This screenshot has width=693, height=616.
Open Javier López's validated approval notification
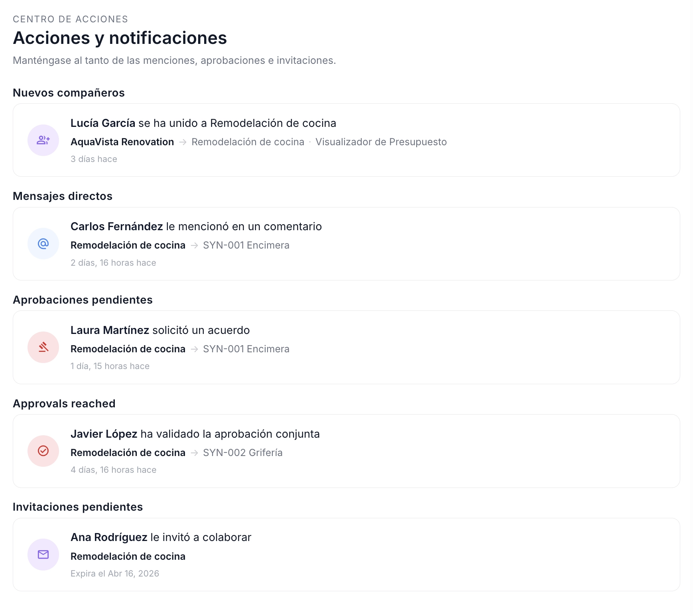(x=195, y=434)
